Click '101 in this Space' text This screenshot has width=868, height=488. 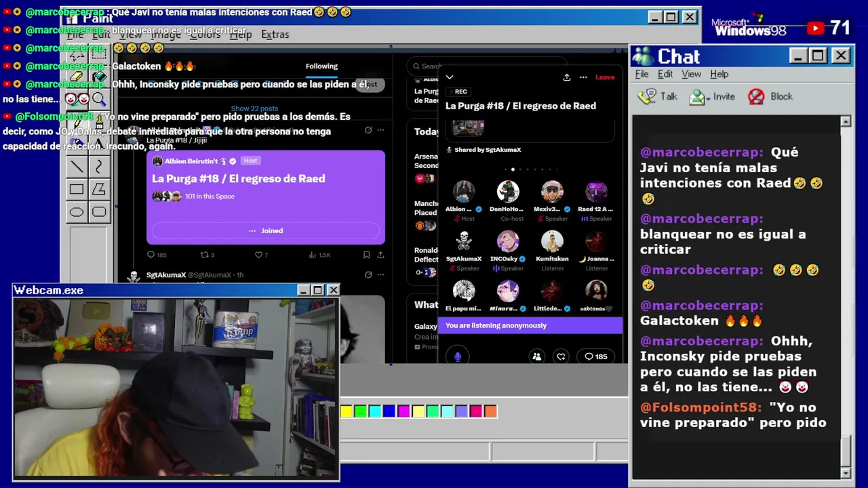click(210, 197)
